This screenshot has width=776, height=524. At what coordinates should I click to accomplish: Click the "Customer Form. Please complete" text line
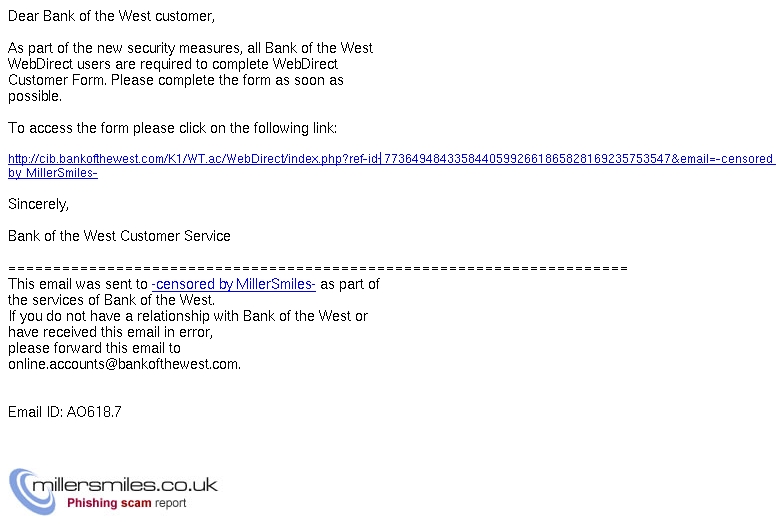point(176,80)
